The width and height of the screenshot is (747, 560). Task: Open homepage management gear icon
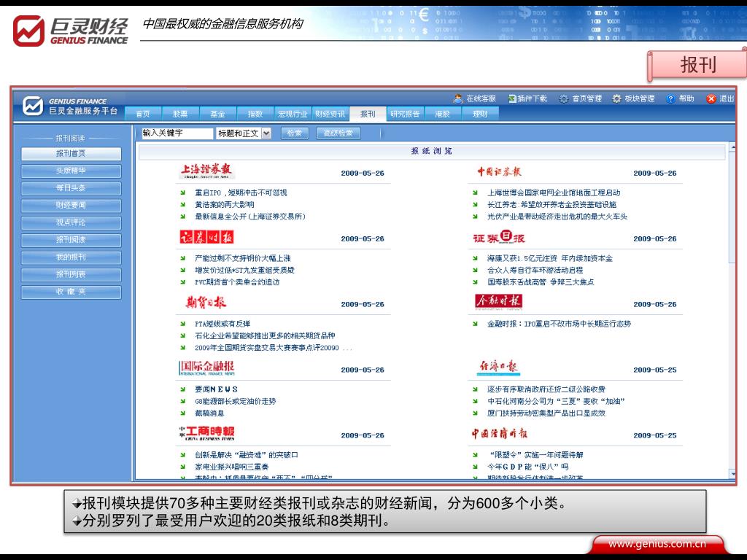point(564,98)
